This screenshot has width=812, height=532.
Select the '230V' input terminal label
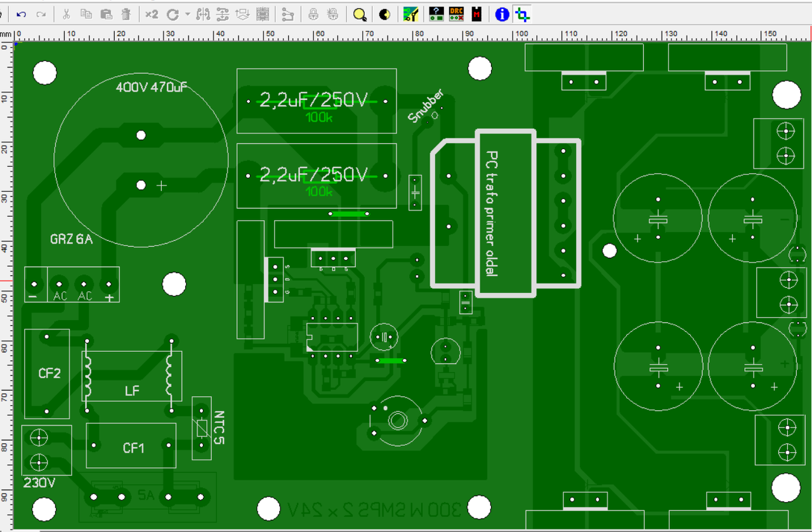[39, 483]
